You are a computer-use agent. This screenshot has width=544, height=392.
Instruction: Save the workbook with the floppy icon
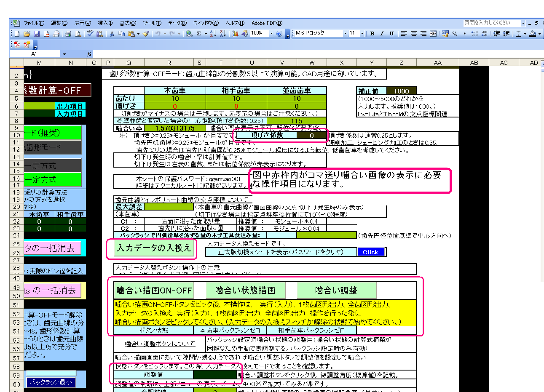click(37, 34)
